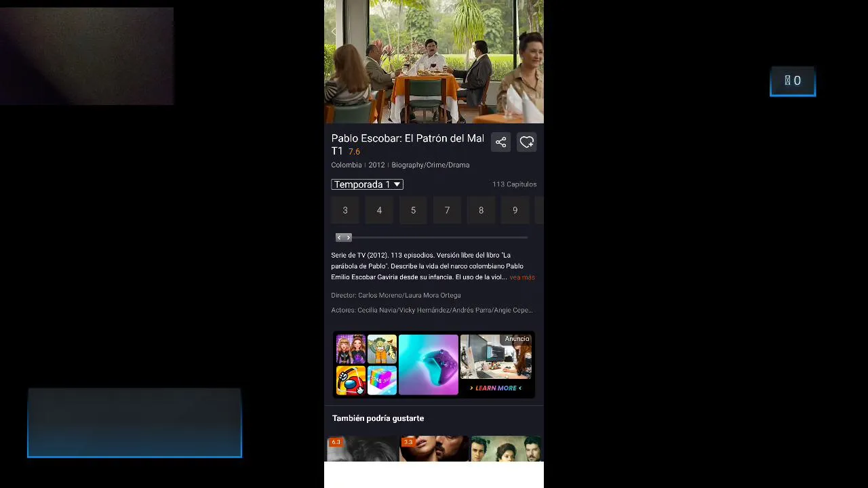The image size is (868, 488).
Task: Click the '113 Capítulos' text
Action: [x=514, y=184]
